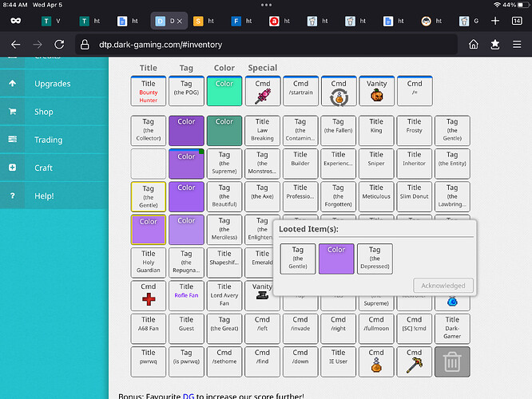The image size is (532, 399).
Task: Select looted Tag the Depressed
Action: point(375,259)
